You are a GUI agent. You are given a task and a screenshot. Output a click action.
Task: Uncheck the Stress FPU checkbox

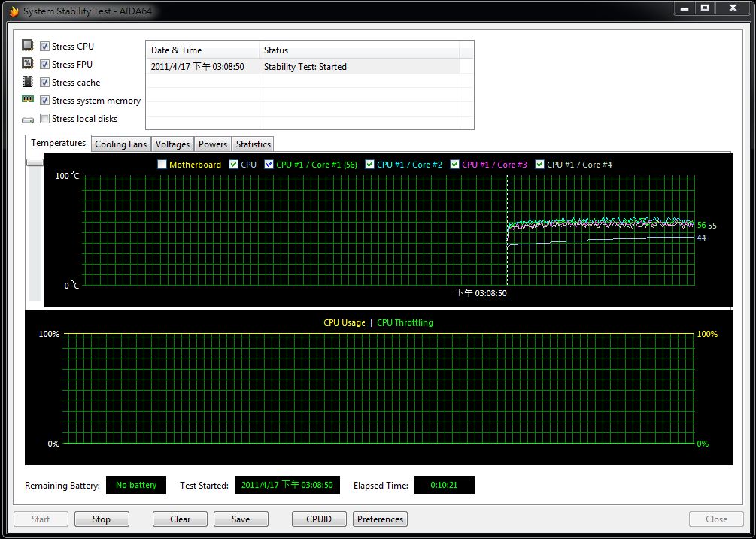44,64
